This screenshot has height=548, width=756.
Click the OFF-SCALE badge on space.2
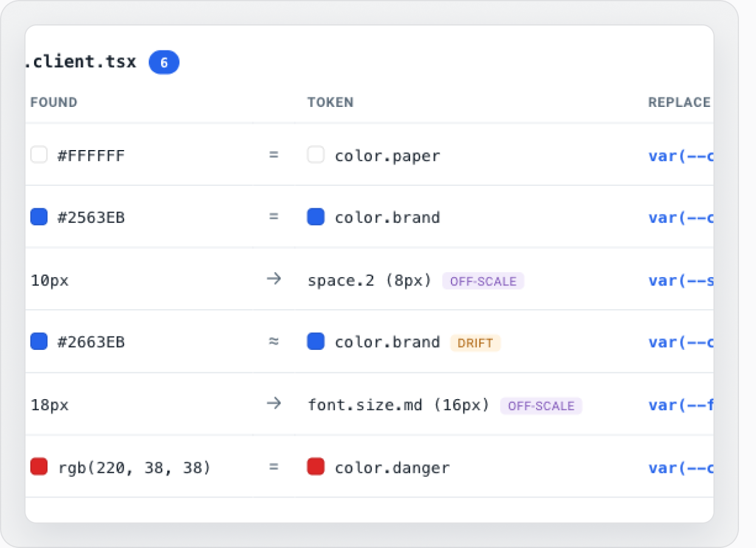click(483, 281)
